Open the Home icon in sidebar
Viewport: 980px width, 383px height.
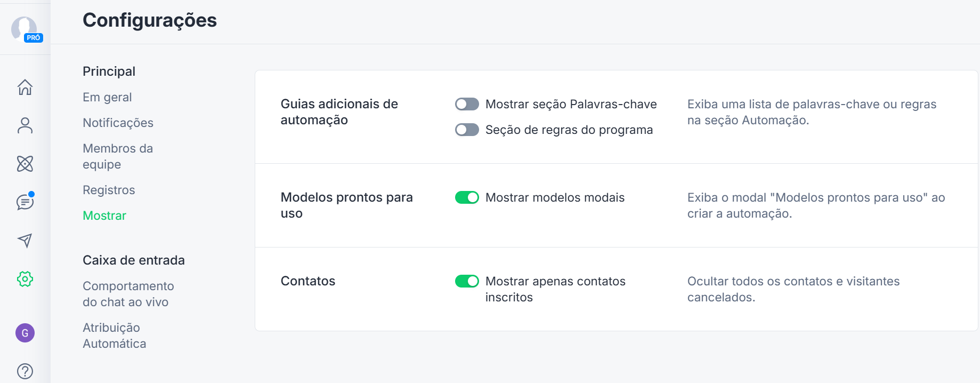tap(25, 87)
